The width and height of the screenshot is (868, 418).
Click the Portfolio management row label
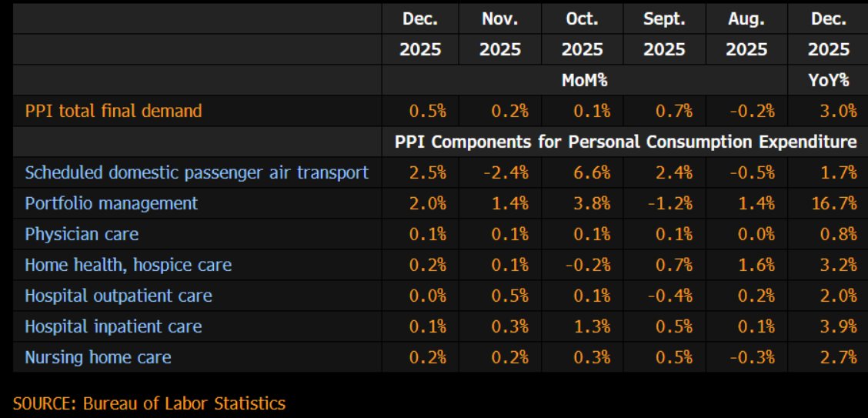click(x=111, y=203)
